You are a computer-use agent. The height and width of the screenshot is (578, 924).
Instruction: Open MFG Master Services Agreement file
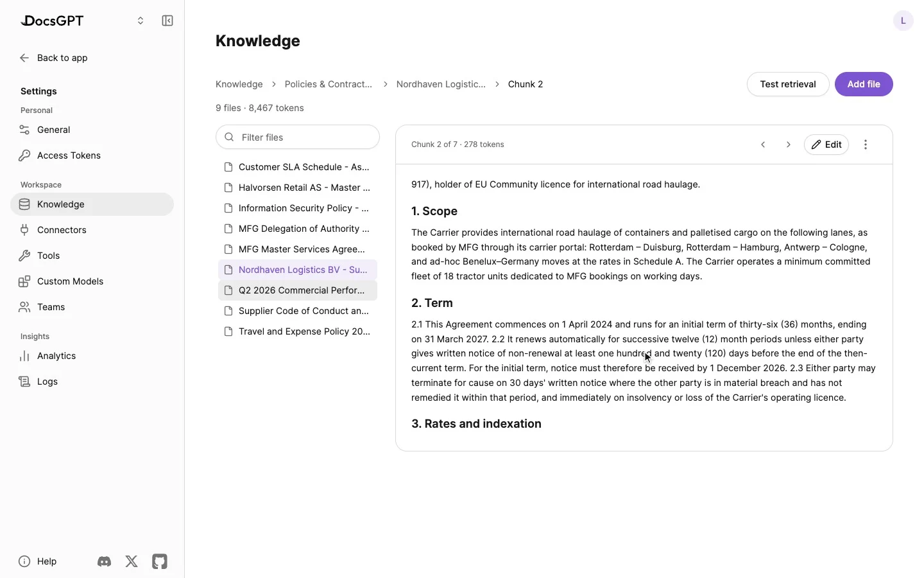click(x=298, y=249)
